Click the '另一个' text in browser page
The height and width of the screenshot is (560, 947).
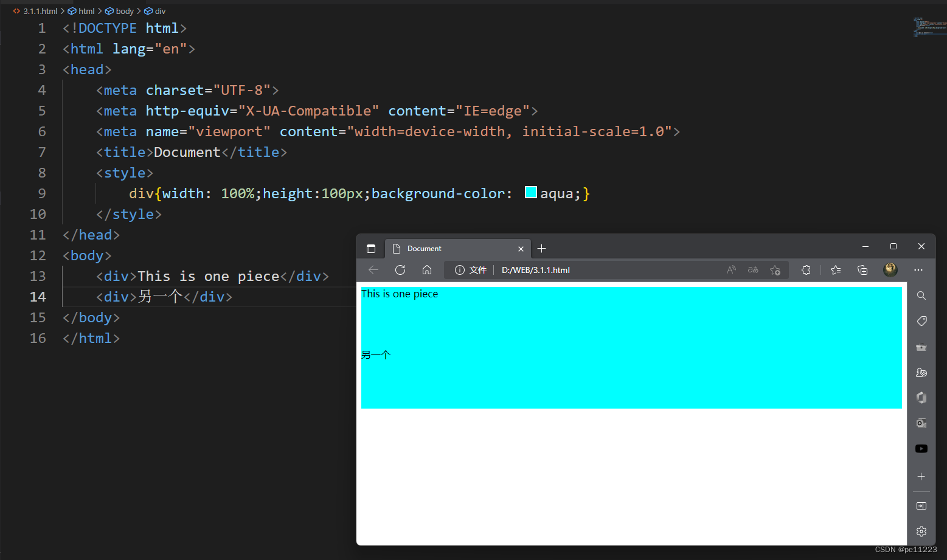[376, 354]
